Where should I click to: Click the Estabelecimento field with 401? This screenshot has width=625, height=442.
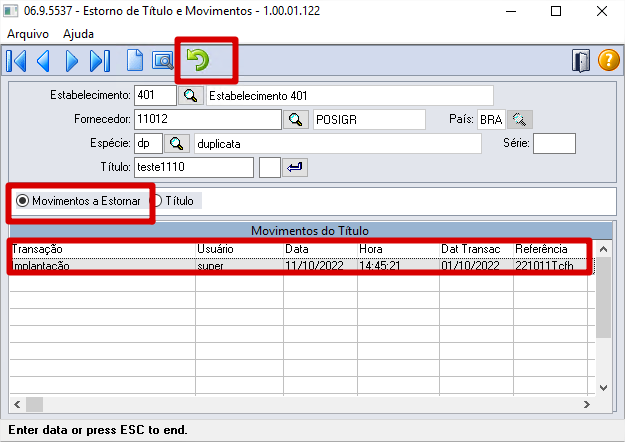coord(155,95)
